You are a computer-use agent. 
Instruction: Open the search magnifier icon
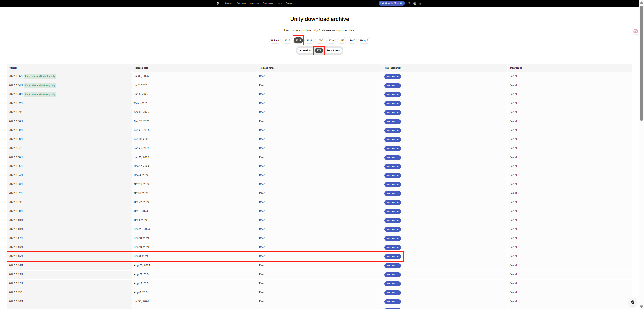(409, 3)
